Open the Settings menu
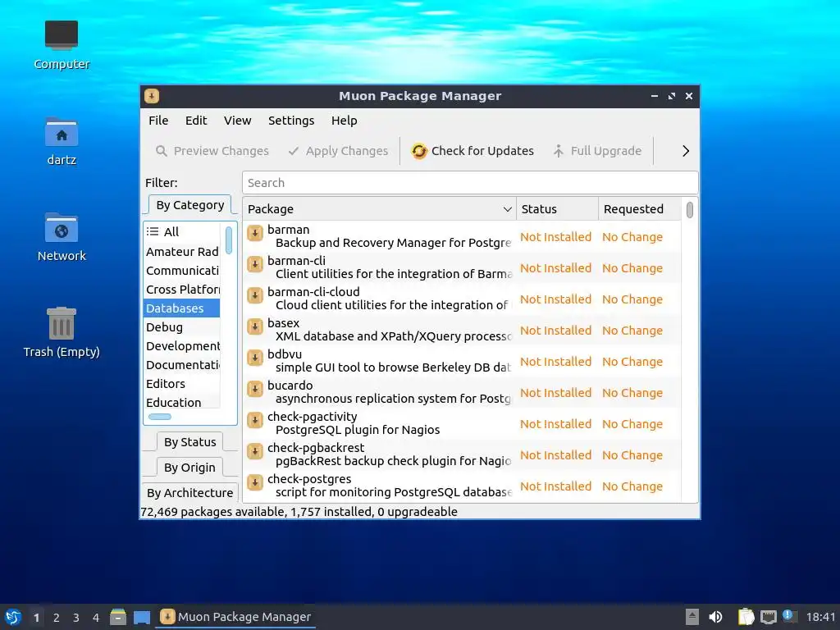 pos(291,121)
